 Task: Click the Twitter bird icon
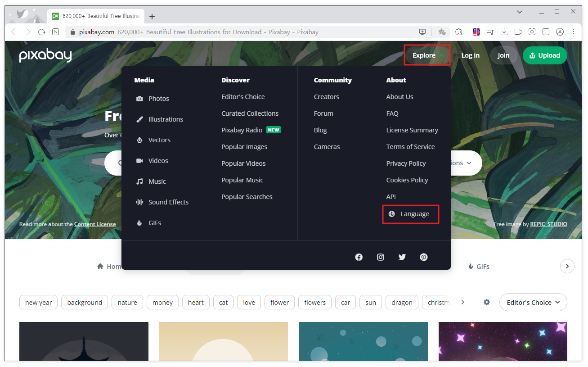click(402, 257)
